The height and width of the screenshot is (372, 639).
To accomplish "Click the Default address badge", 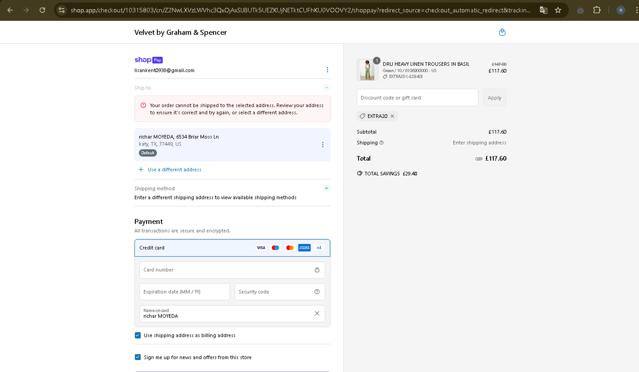I will coord(148,153).
